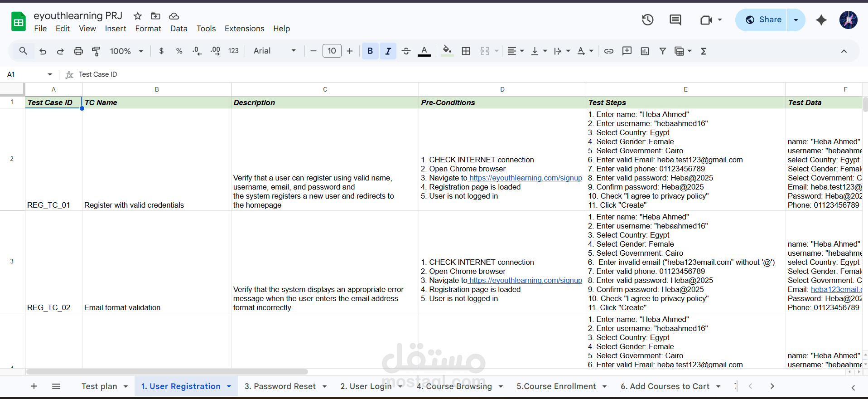
Task: Open the Gemini sparkle icon
Action: [x=821, y=20]
